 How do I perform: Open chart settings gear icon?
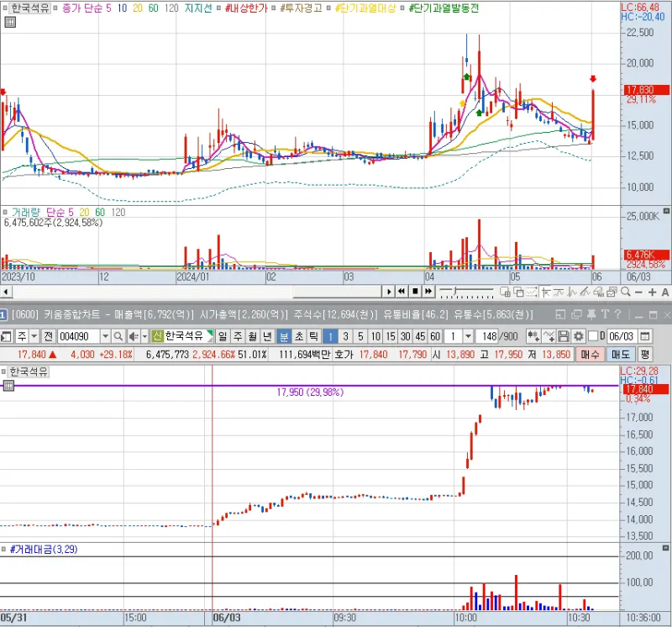coord(579,336)
